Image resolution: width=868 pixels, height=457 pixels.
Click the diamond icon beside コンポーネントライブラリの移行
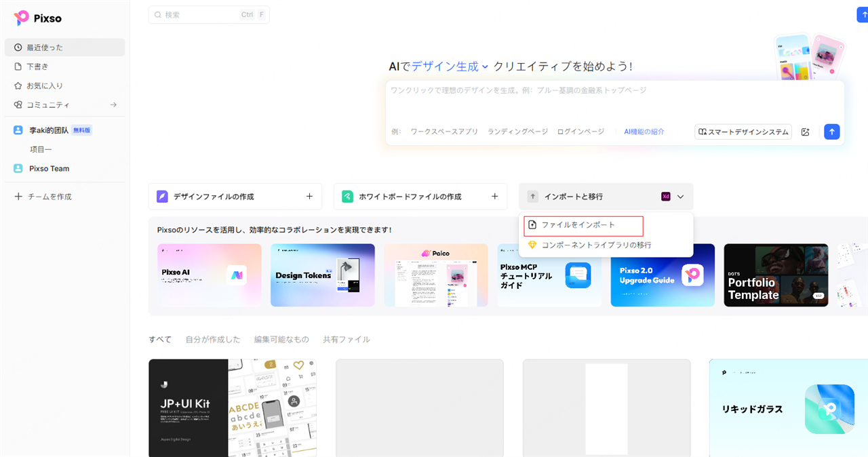532,245
